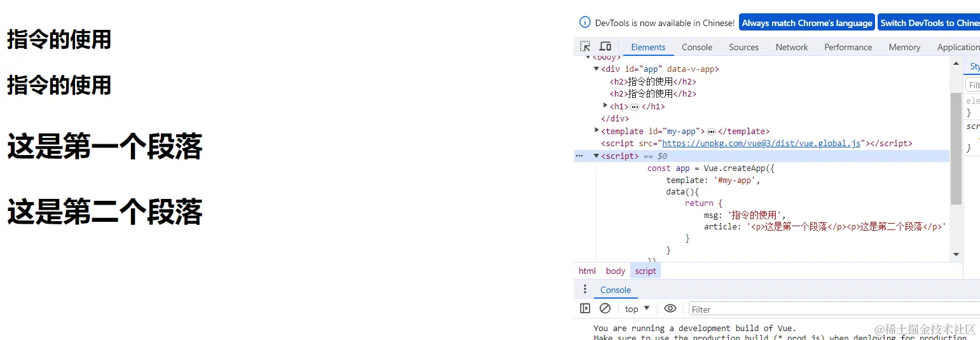This screenshot has width=980, height=340.
Task: Click the page heading 这是第二个段落
Action: pyautogui.click(x=105, y=212)
